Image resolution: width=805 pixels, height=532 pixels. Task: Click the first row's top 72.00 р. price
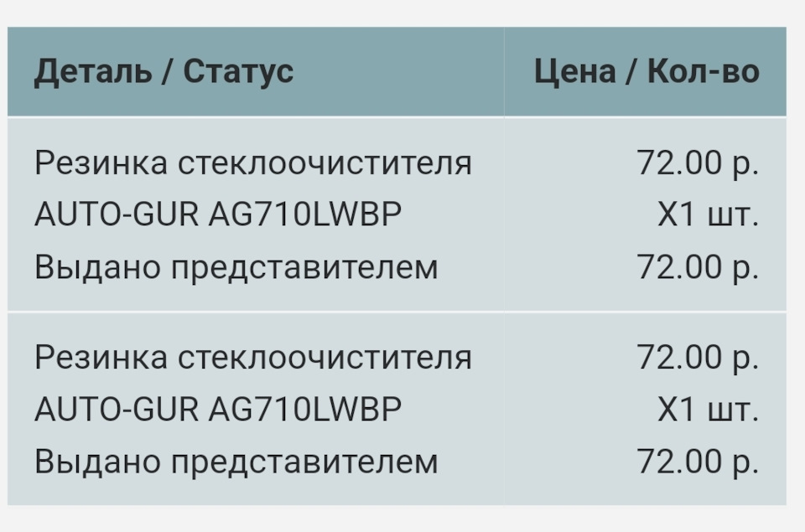pyautogui.click(x=698, y=163)
